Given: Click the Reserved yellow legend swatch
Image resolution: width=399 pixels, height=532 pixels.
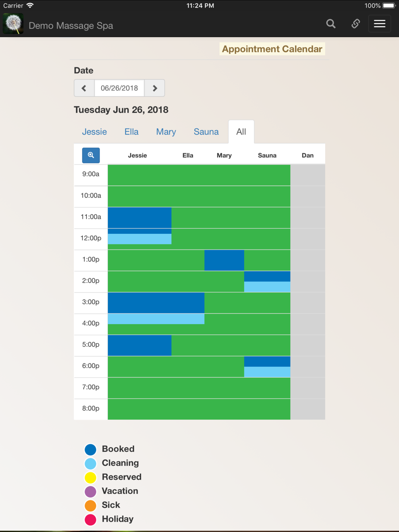Looking at the screenshot, I should [91, 477].
